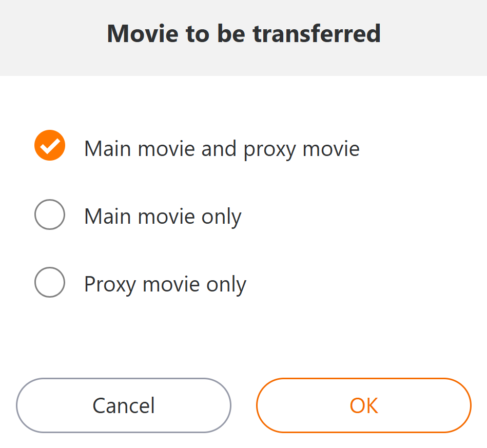The width and height of the screenshot is (487, 448).
Task: Click the gray dialog header bar
Action: click(436, 36)
